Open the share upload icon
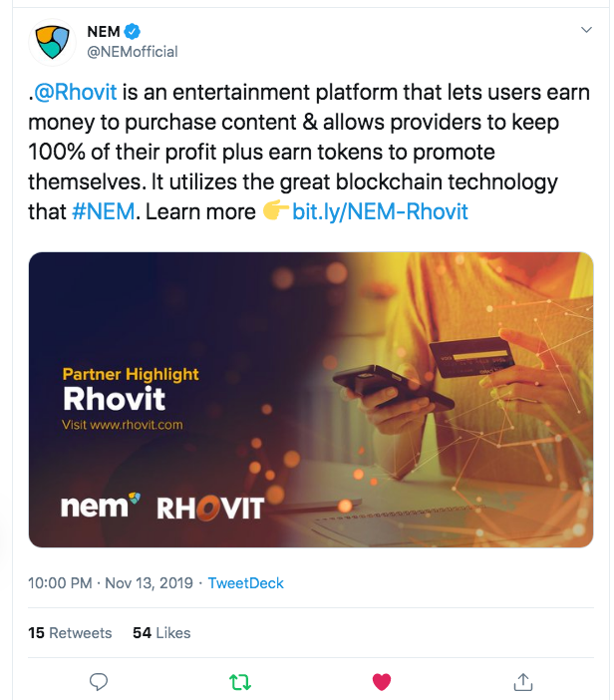This screenshot has height=700, width=614. pyautogui.click(x=523, y=682)
